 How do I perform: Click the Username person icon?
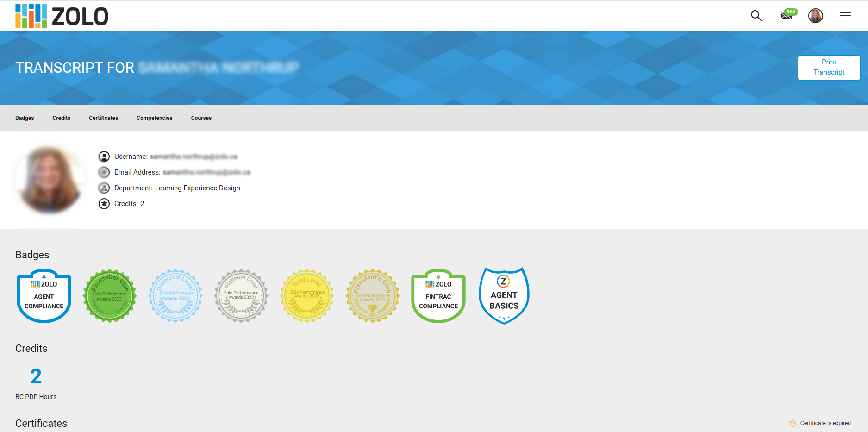coord(104,157)
